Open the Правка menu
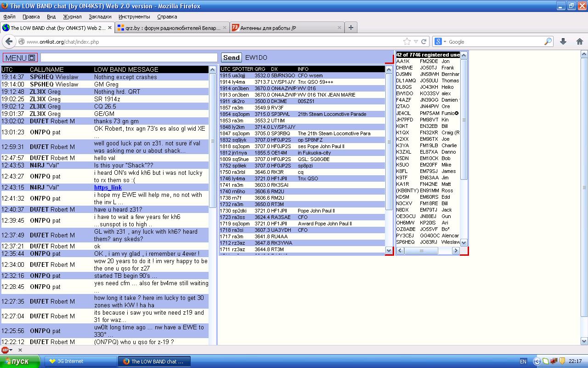This screenshot has height=368, width=588. coord(31,17)
